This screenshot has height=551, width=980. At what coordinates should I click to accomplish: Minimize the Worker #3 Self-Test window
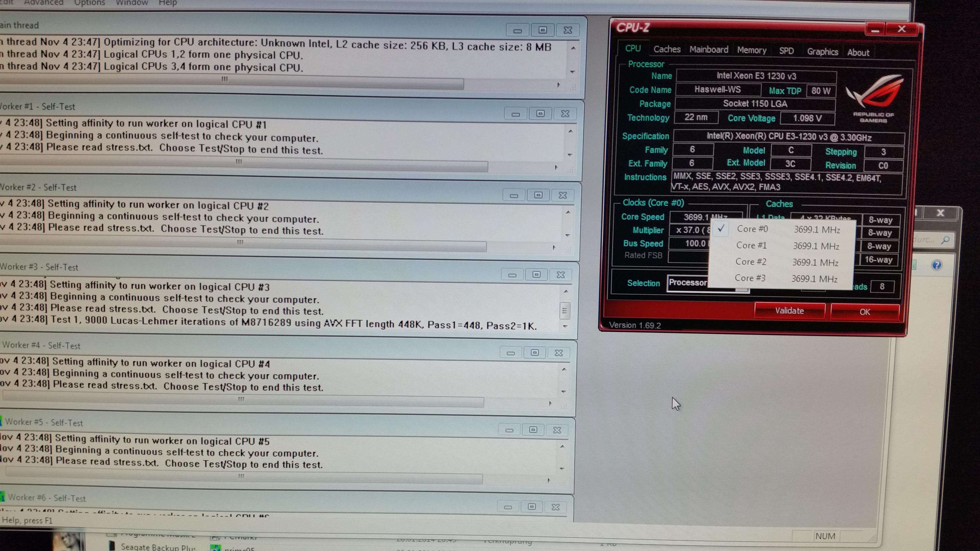(512, 275)
